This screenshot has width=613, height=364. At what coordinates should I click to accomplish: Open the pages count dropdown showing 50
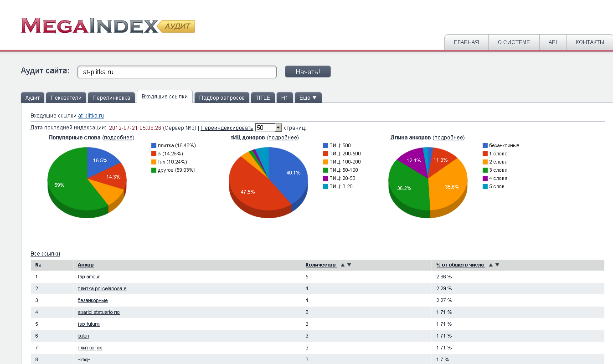tap(268, 128)
